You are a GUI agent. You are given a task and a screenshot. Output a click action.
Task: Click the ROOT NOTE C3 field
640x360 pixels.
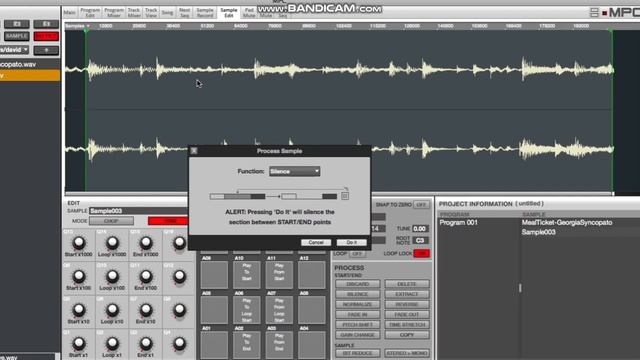[420, 240]
